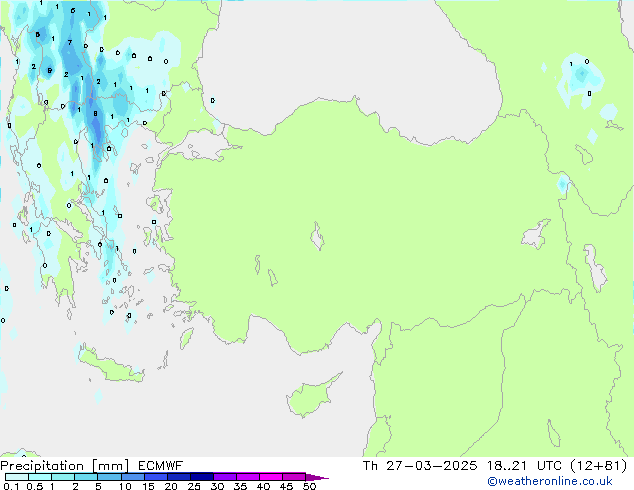Click the '[mm]' unit label
This screenshot has height=490, width=634.
click(110, 466)
